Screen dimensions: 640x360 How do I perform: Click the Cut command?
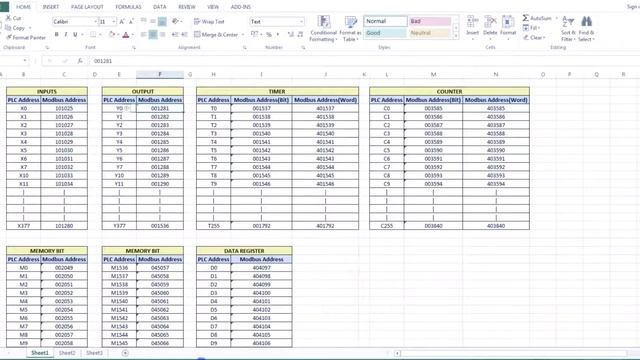(13, 18)
